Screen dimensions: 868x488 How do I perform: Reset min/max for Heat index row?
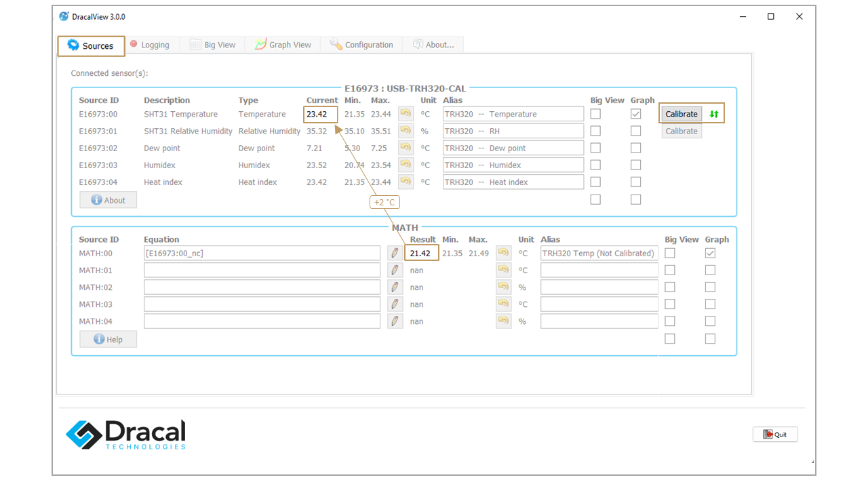tap(406, 182)
